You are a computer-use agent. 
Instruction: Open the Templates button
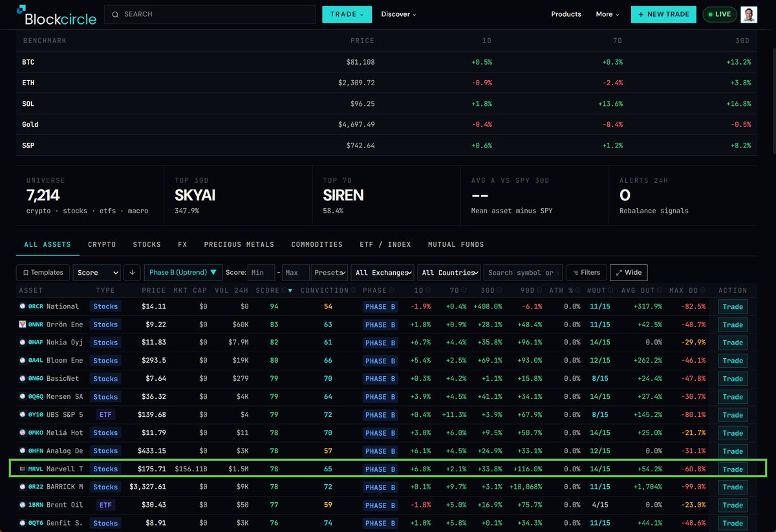coord(43,273)
